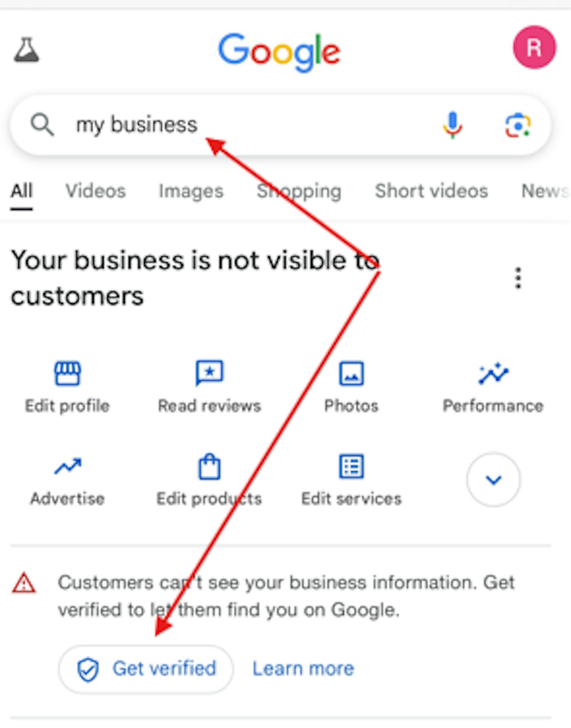Image resolution: width=571 pixels, height=728 pixels.
Task: Open Edit products shopping bag icon
Action: click(x=209, y=466)
